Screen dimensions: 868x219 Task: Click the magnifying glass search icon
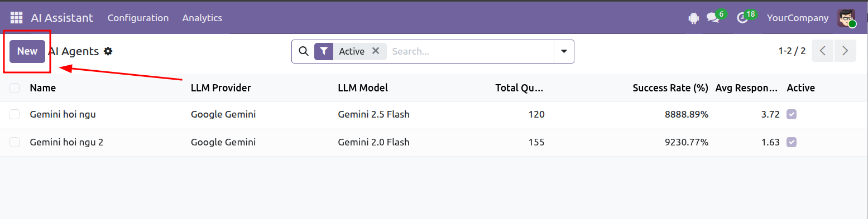point(304,51)
